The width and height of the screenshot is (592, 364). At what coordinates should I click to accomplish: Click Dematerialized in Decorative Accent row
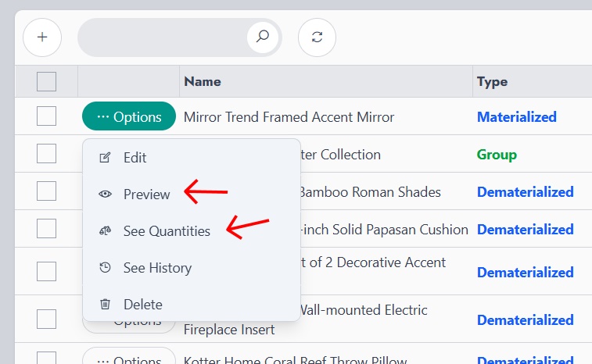pyautogui.click(x=526, y=273)
